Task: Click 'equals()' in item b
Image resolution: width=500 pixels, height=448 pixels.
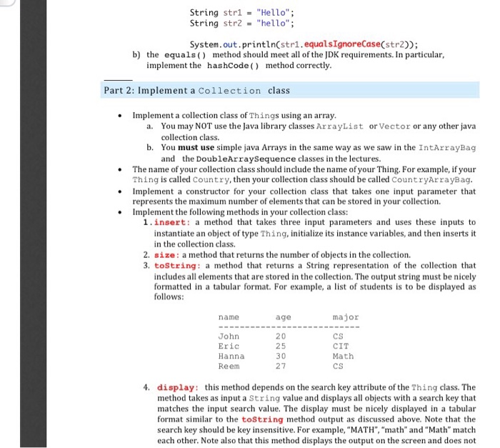Action: 185,55
